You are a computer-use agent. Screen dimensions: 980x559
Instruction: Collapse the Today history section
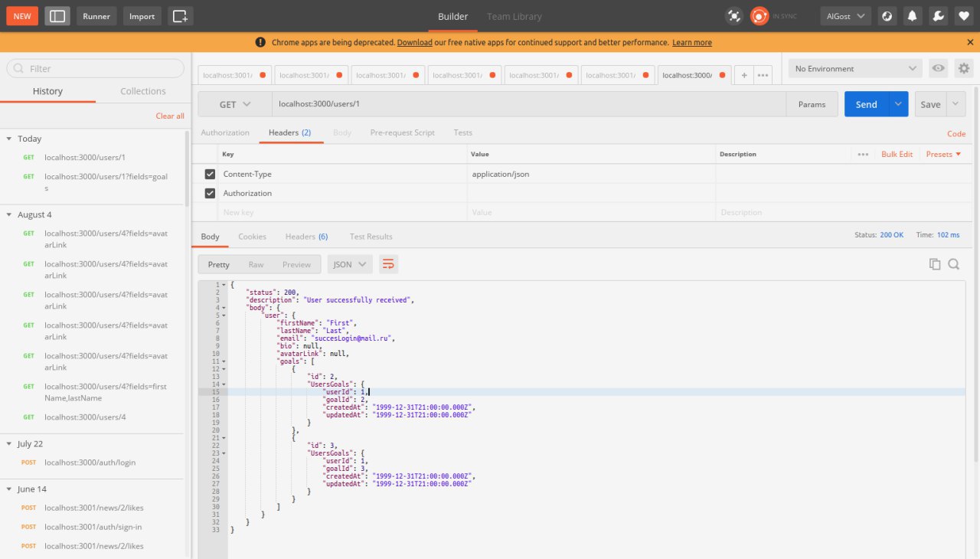[9, 139]
